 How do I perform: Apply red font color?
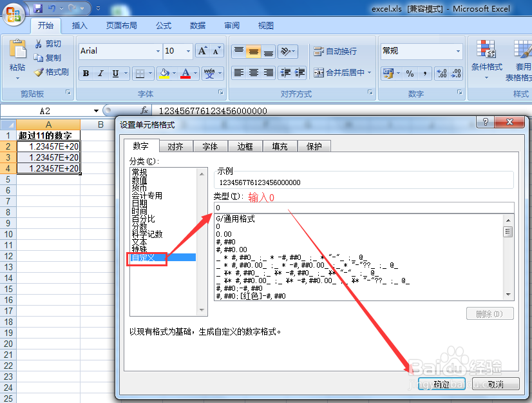pos(185,73)
